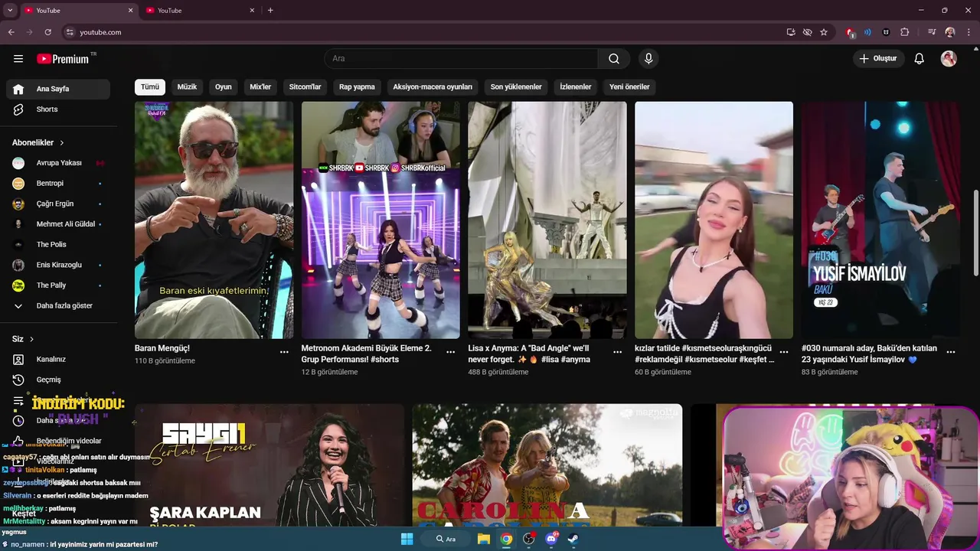Start voice search with the microphone
Image resolution: width=980 pixels, height=551 pixels.
[648, 59]
